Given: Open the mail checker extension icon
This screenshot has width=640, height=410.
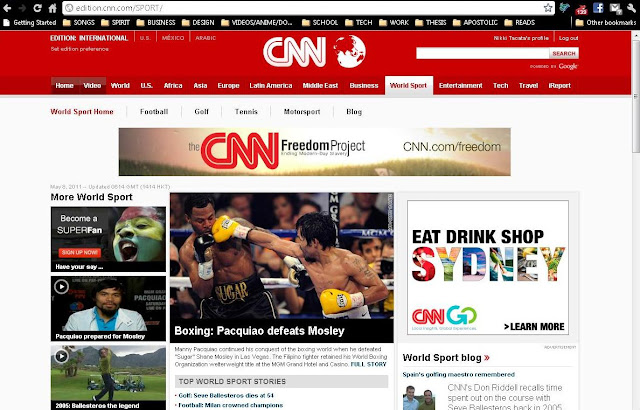Looking at the screenshot, I should 615,8.
